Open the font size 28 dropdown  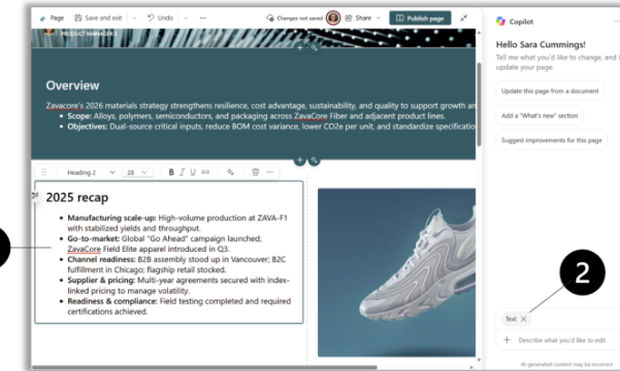coord(137,172)
